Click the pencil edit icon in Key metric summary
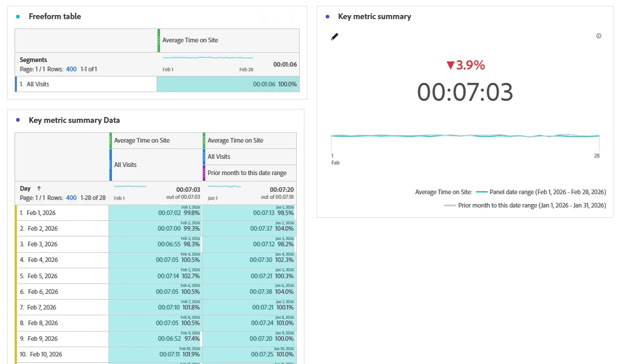The width and height of the screenshot is (621, 364). tap(335, 37)
